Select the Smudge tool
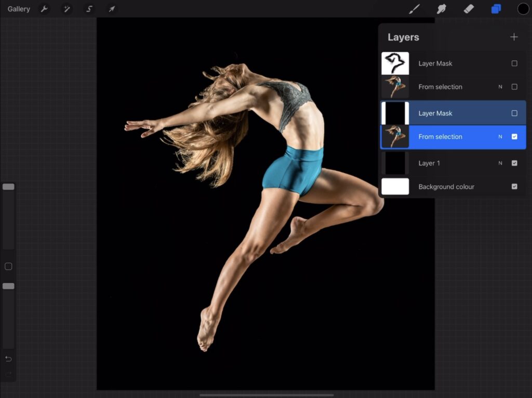532x398 pixels. pyautogui.click(x=442, y=9)
